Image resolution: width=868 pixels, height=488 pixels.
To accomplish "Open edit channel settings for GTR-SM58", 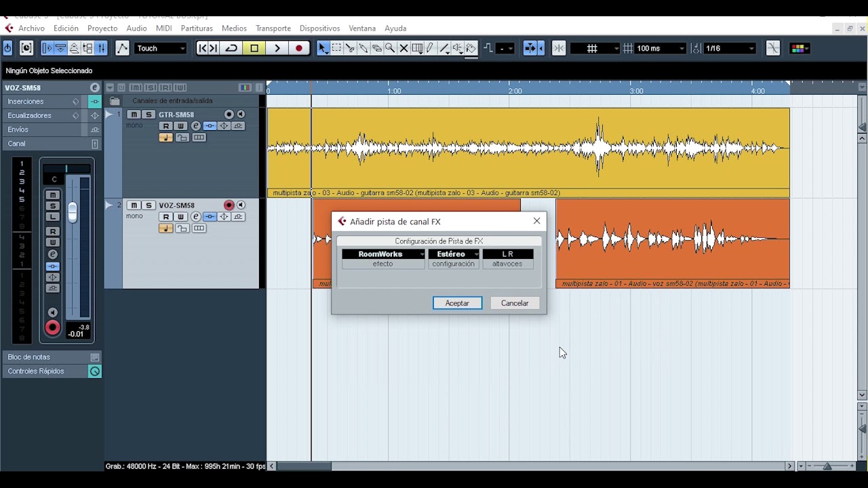I will pos(196,126).
